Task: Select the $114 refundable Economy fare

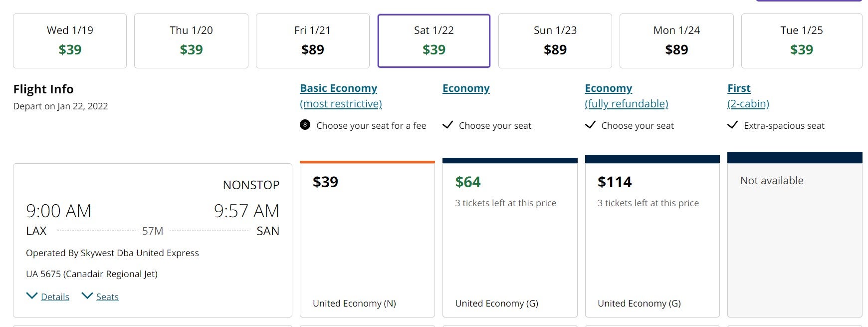Action: [652, 236]
